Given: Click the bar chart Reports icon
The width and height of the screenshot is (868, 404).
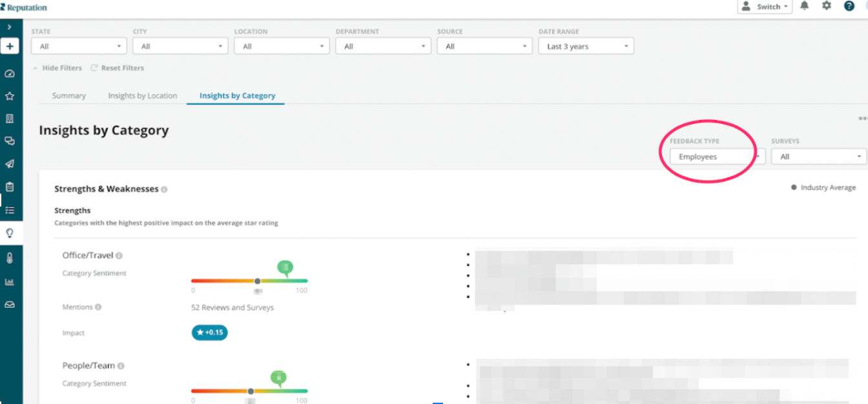Looking at the screenshot, I should tap(10, 280).
